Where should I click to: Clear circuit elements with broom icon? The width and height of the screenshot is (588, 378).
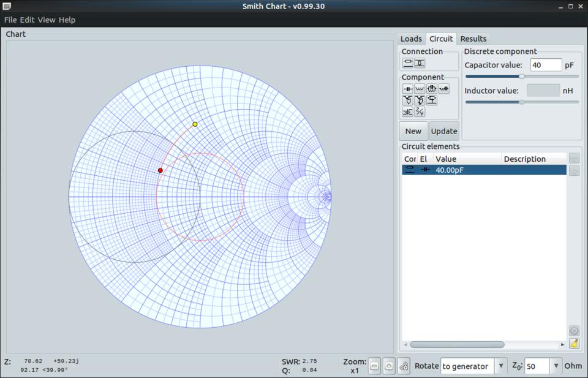pyautogui.click(x=574, y=343)
